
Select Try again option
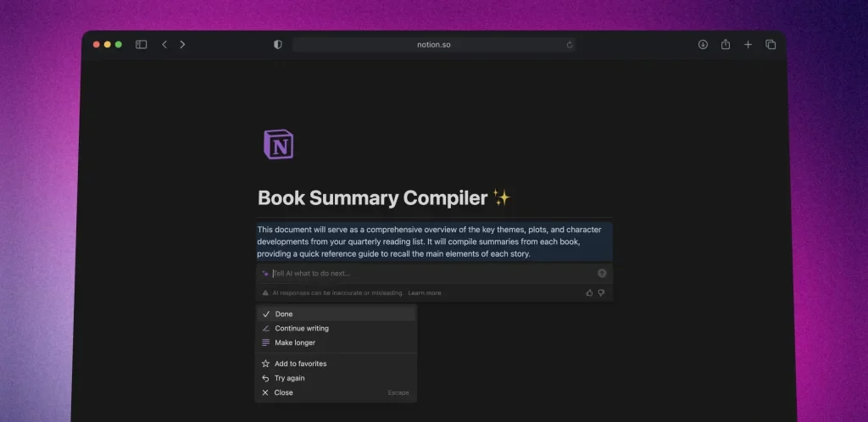click(336, 378)
